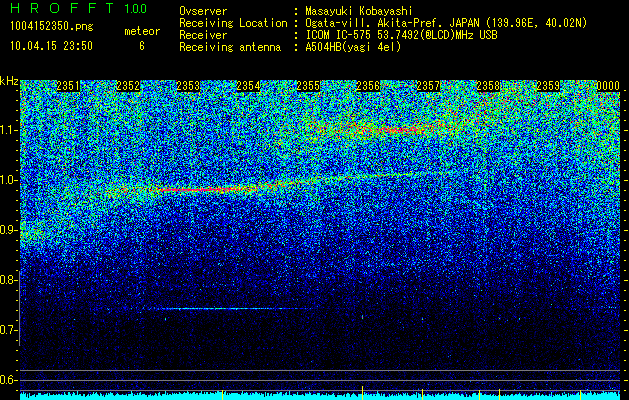The width and height of the screenshot is (629, 400).
Task: Click the ICOM IC-575 receiver description
Action: click(401, 35)
